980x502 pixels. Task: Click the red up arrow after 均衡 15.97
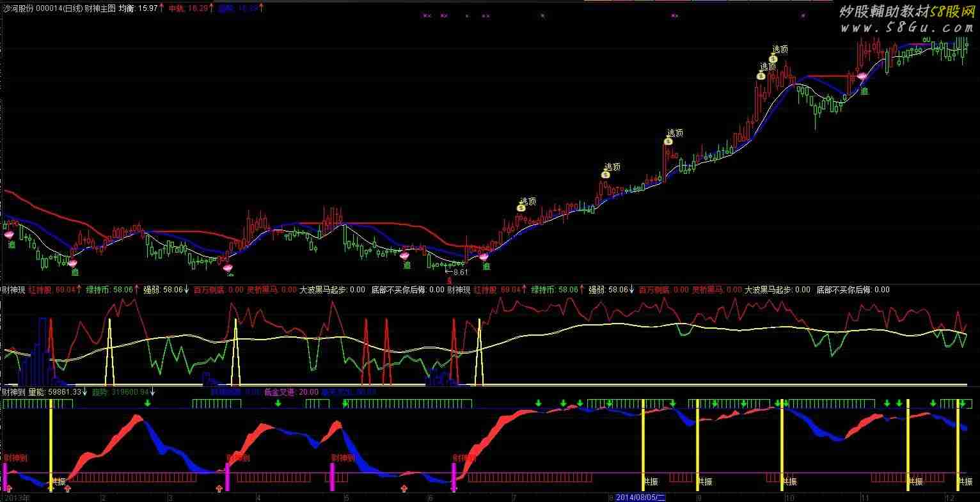[162, 8]
